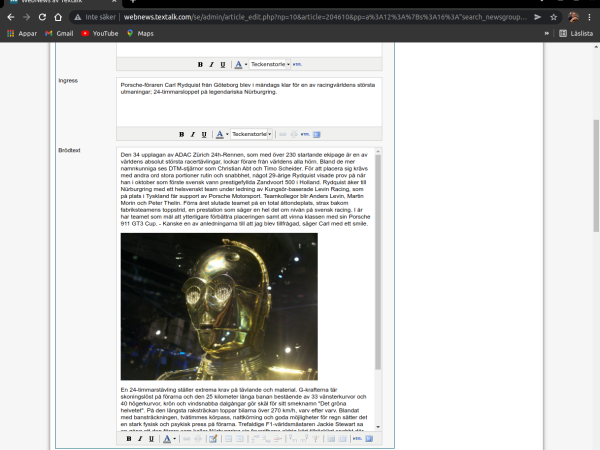
Task: Go forward in the browser
Action: 26,17
